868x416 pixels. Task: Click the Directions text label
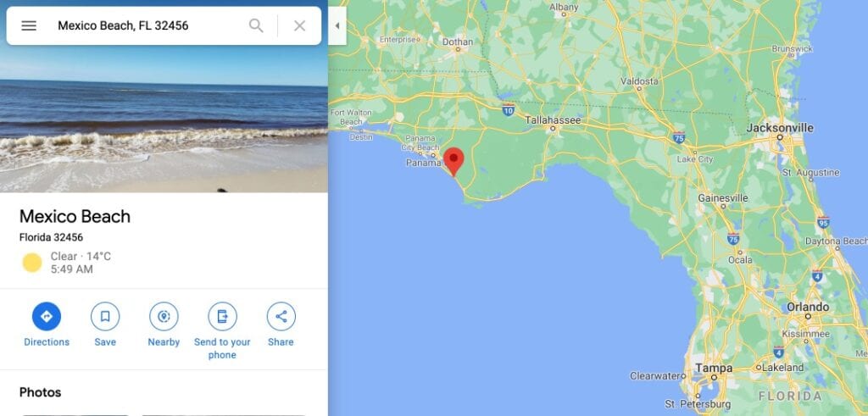[47, 342]
